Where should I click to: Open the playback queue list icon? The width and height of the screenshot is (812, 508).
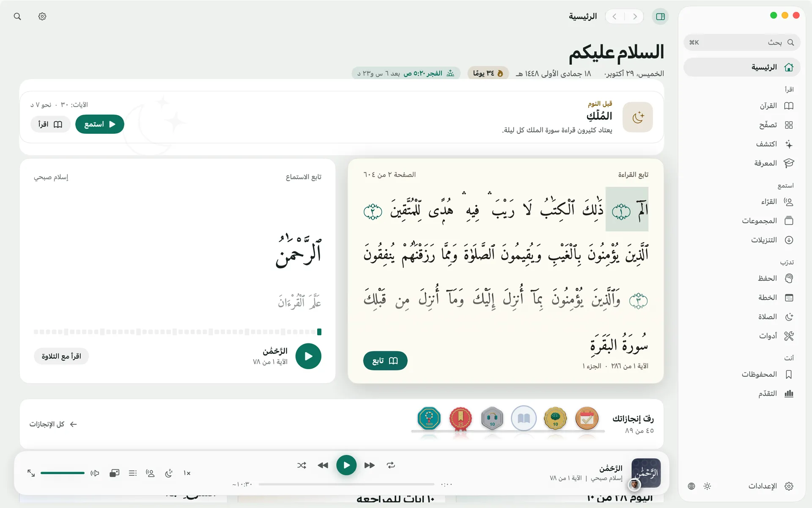133,473
